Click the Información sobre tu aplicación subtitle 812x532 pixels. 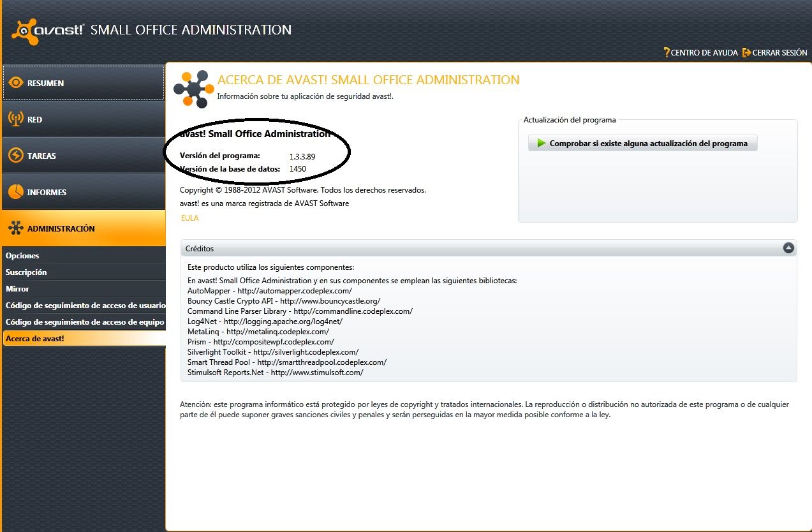pyautogui.click(x=306, y=96)
